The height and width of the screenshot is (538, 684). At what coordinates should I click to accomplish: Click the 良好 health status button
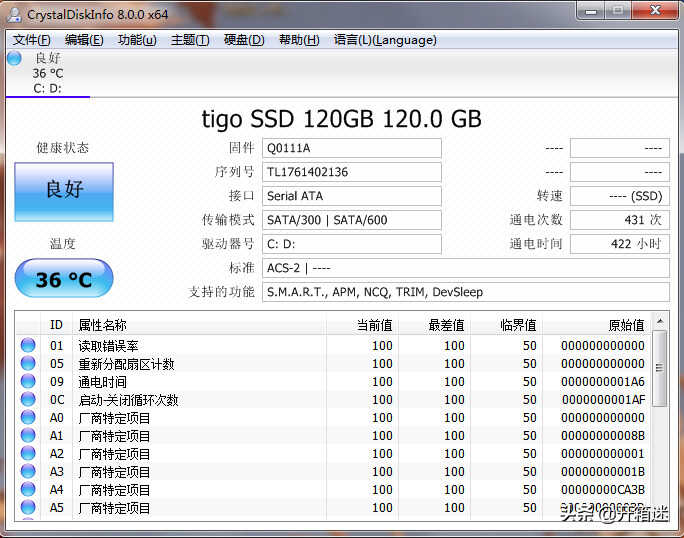coord(64,192)
